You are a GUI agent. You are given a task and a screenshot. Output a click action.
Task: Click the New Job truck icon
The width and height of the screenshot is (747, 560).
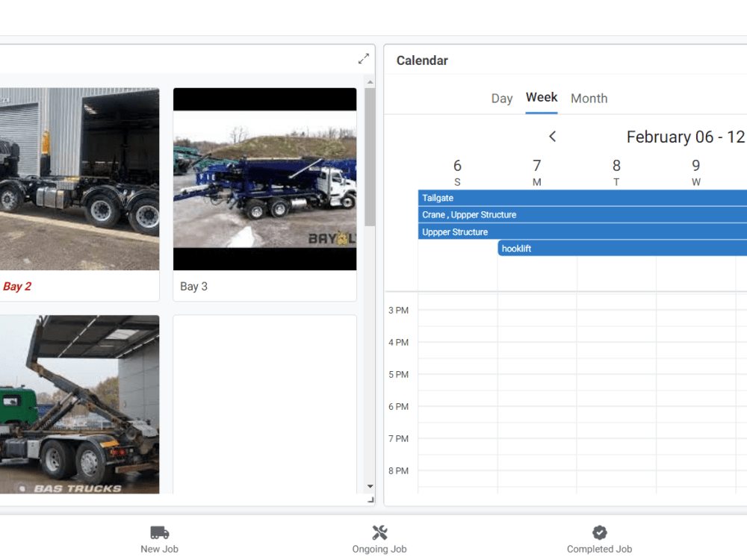point(160,532)
